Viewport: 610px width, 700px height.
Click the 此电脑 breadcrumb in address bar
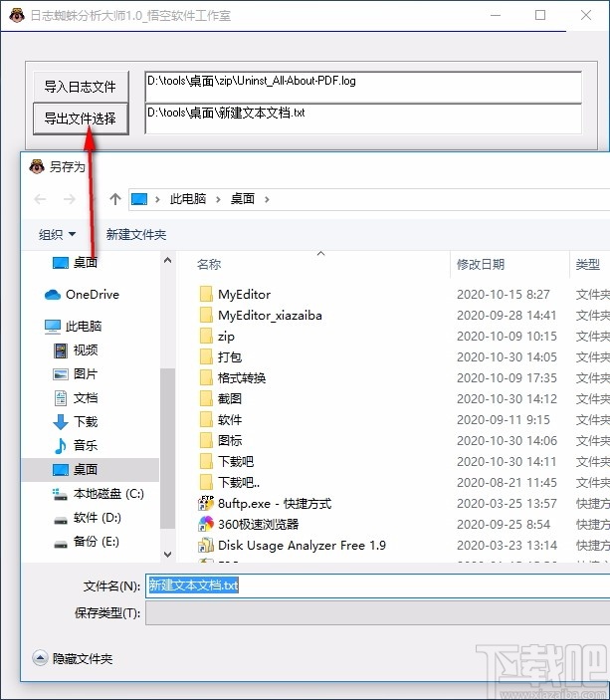coord(188,199)
